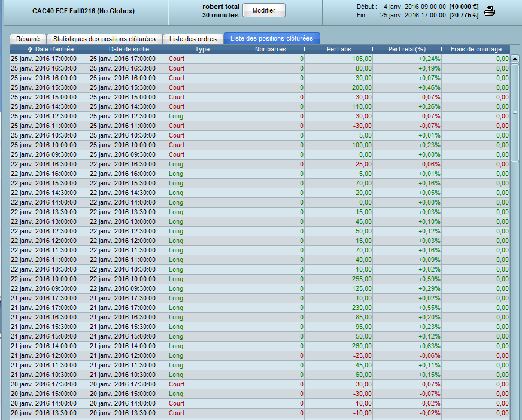
Task: Open the Liste des ordres tab
Action: [193, 39]
